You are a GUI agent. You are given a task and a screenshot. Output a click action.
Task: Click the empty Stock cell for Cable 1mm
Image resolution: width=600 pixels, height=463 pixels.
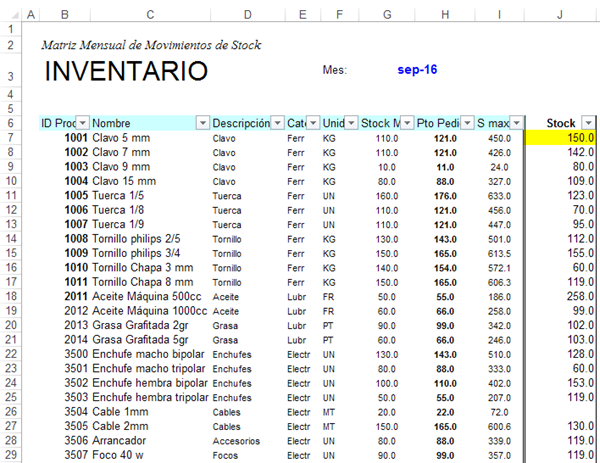coord(561,411)
